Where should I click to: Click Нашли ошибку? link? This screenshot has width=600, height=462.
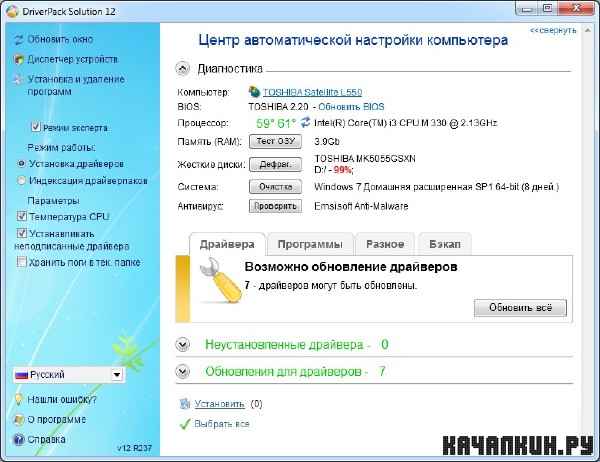coord(62,400)
